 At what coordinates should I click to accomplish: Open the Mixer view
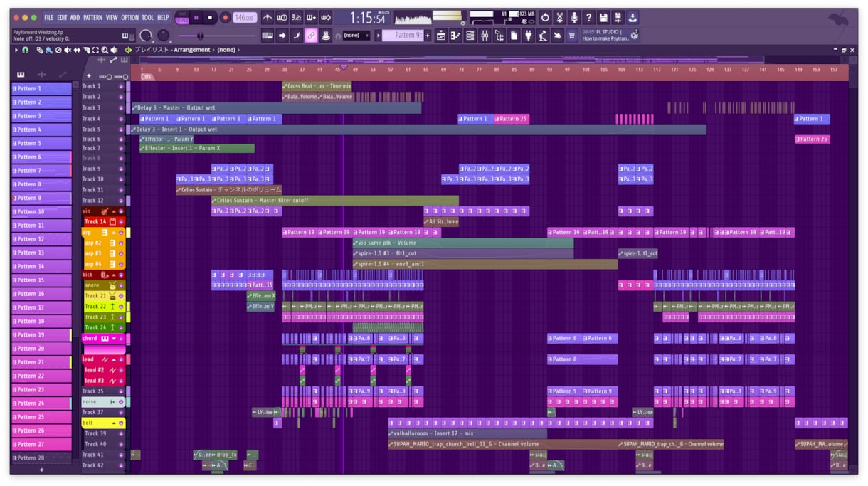485,36
